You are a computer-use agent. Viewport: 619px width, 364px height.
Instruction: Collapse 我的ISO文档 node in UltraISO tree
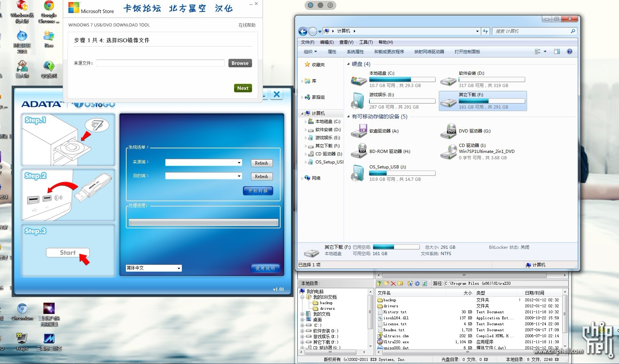[302, 297]
